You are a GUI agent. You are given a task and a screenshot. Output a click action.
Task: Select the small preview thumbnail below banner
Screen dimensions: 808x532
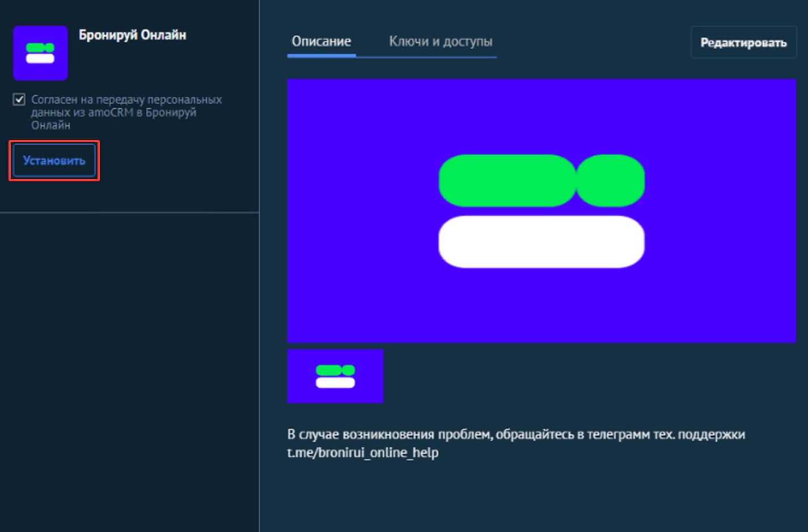coord(335,376)
